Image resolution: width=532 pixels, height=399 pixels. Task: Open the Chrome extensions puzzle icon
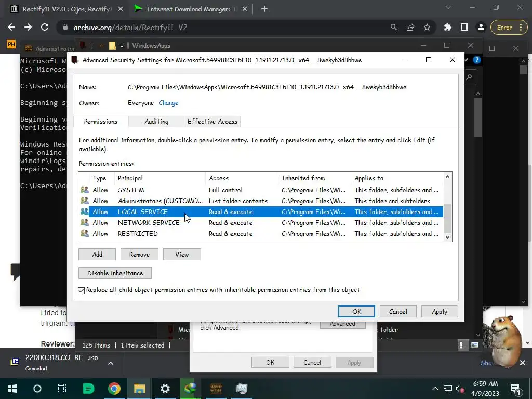(448, 27)
